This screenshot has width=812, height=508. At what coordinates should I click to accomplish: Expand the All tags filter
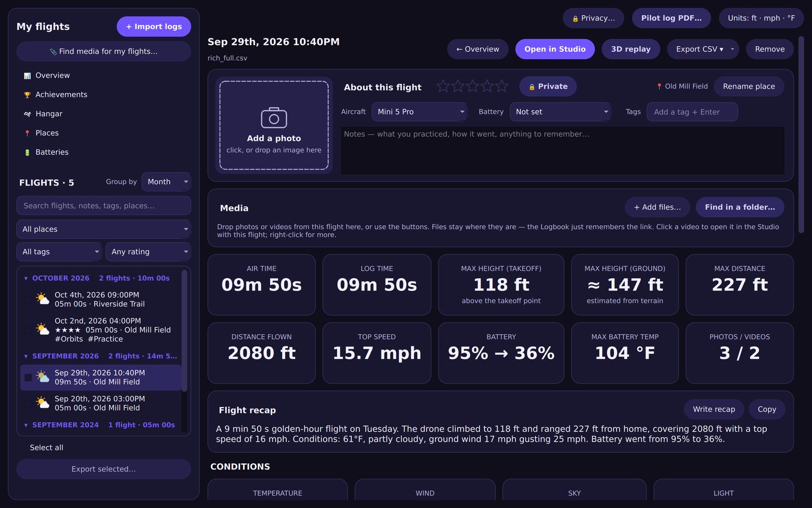(x=59, y=252)
